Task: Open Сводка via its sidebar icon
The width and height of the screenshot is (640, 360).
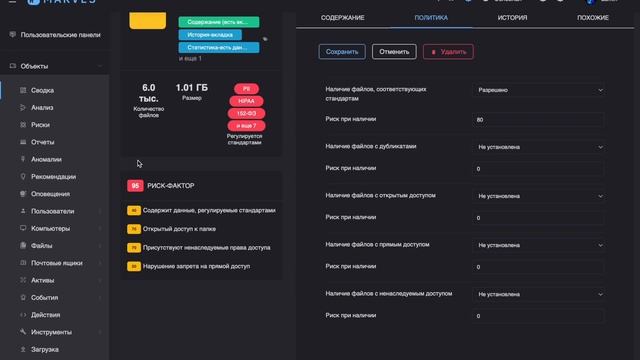Action: [x=23, y=90]
